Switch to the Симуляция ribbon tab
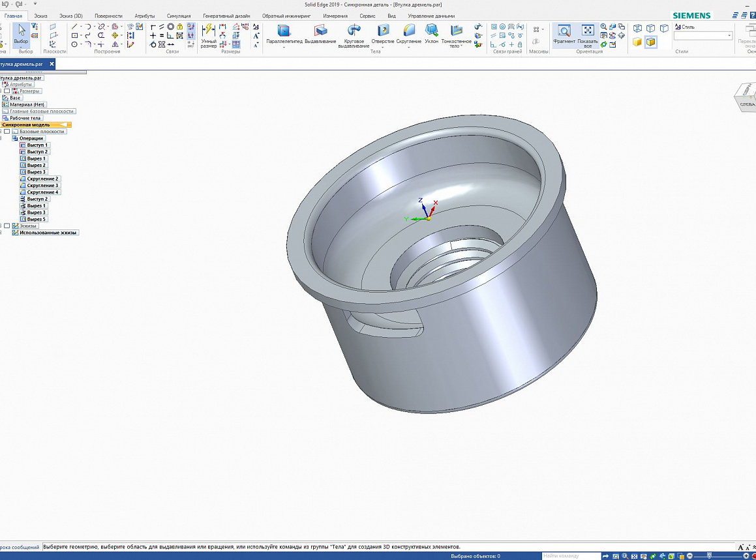756x560 pixels. point(179,16)
